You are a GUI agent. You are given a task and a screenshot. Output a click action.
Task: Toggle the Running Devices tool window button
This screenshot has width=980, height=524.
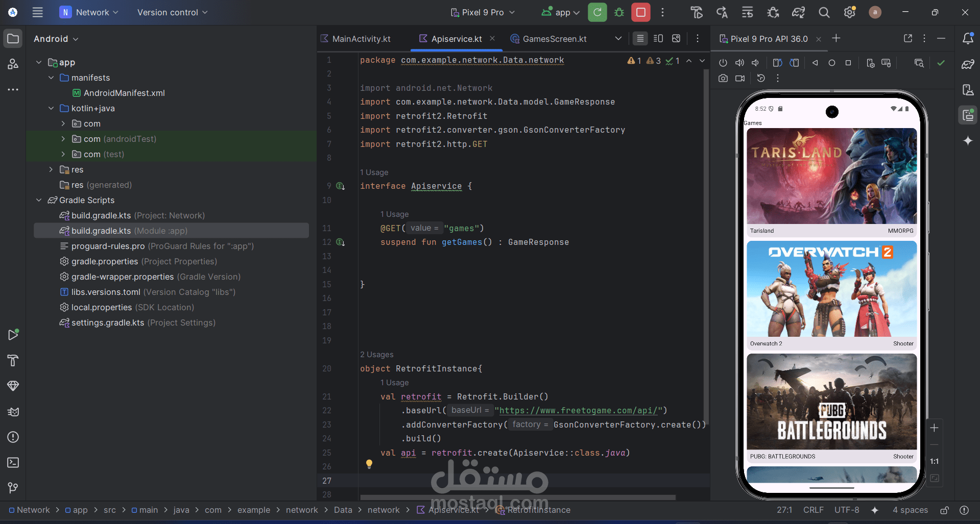click(x=968, y=115)
